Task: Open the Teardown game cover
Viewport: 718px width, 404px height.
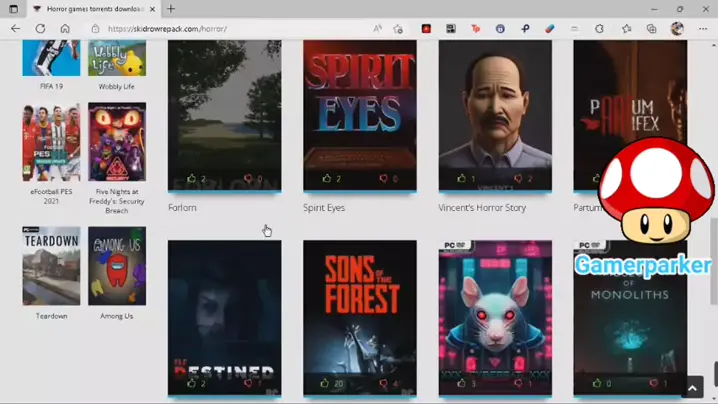Action: coord(51,266)
